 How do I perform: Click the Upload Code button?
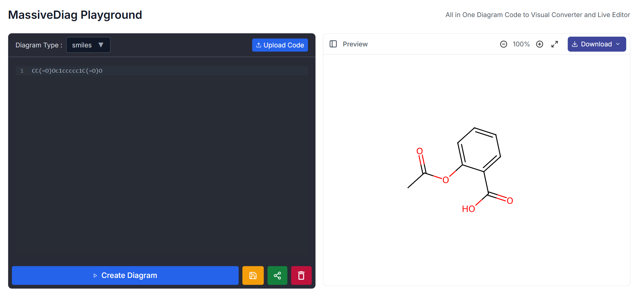(x=280, y=45)
